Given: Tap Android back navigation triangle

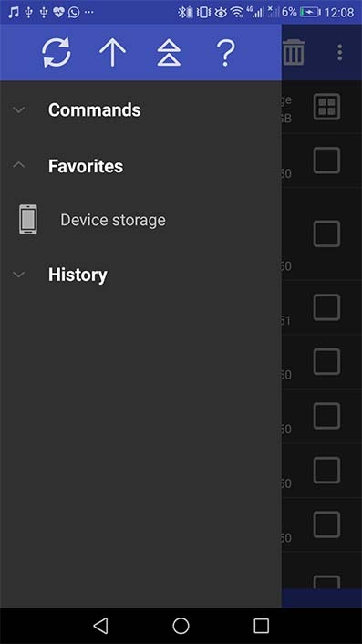Looking at the screenshot, I should coord(100,626).
